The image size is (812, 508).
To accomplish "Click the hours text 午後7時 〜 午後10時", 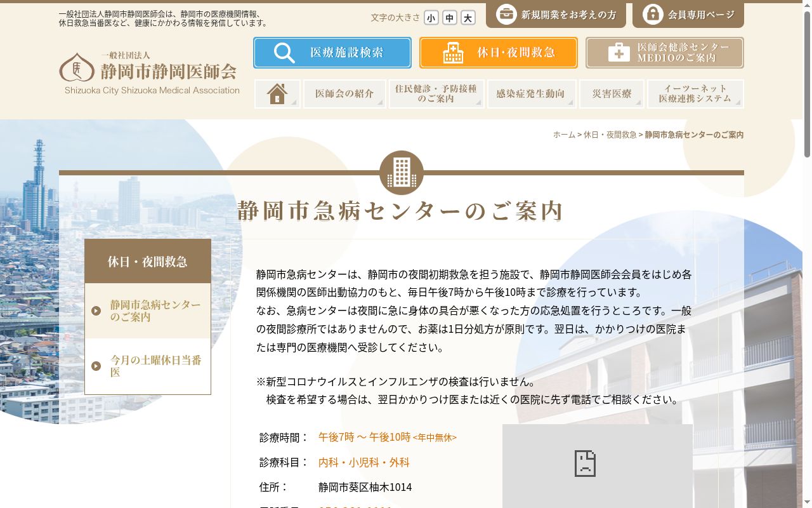I will 365,437.
